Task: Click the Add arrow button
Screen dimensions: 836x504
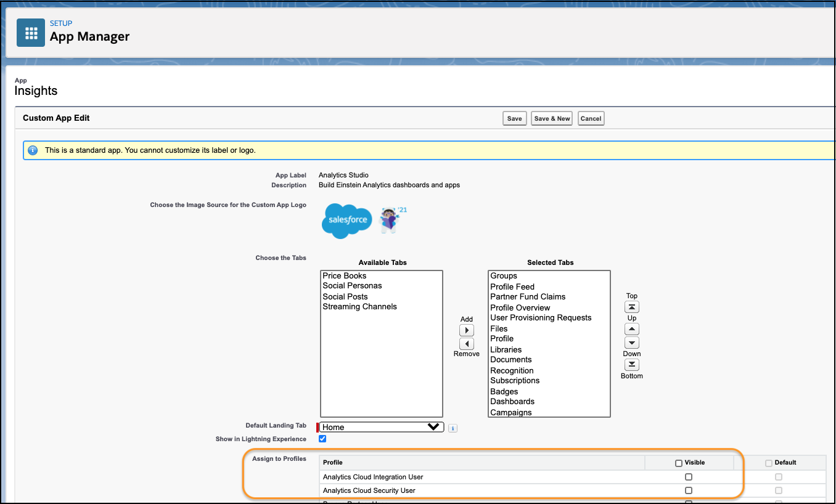Action: [x=467, y=330]
